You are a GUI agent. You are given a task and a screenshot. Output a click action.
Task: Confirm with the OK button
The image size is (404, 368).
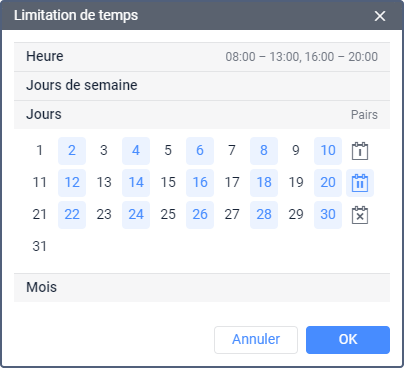point(348,340)
